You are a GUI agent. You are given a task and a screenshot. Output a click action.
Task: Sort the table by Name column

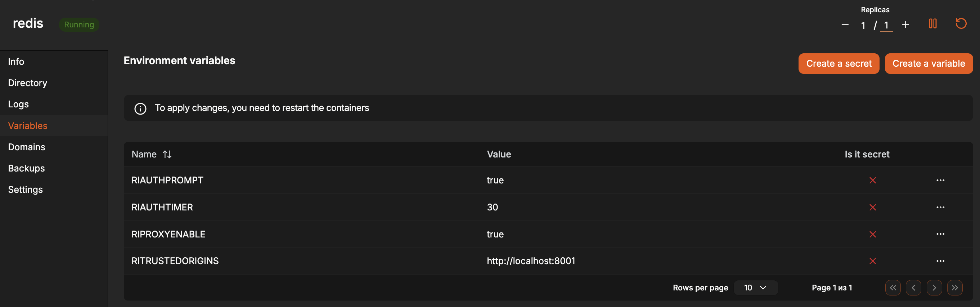coord(167,154)
